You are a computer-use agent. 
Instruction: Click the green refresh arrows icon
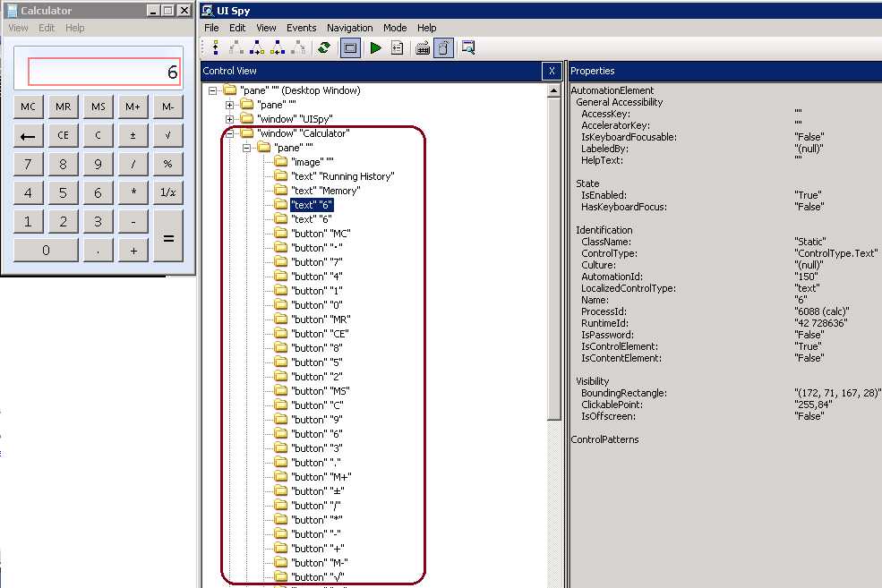(x=324, y=48)
